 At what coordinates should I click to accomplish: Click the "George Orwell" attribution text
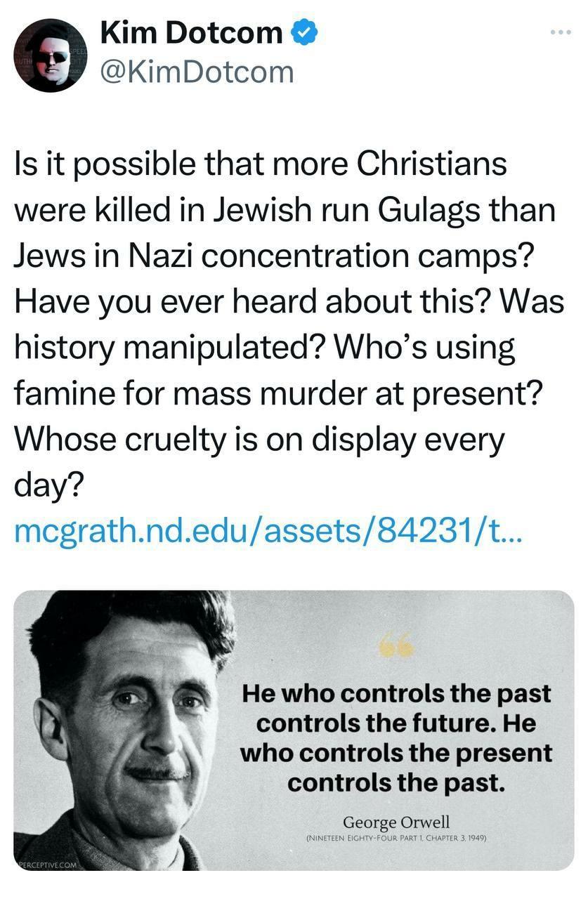396,822
